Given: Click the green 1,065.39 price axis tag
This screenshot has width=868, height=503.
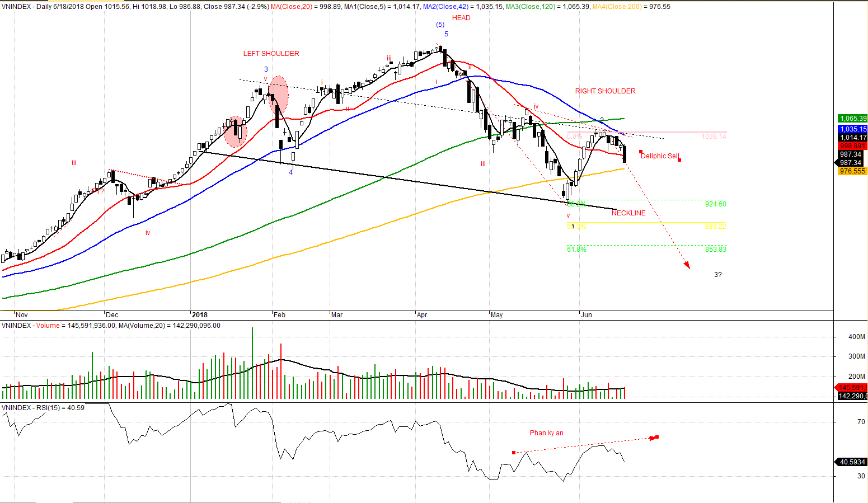Looking at the screenshot, I should [852, 119].
